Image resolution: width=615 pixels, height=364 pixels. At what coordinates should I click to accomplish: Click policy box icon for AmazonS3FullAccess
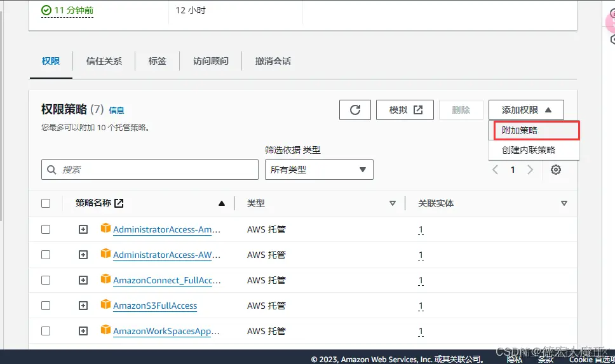[105, 304]
